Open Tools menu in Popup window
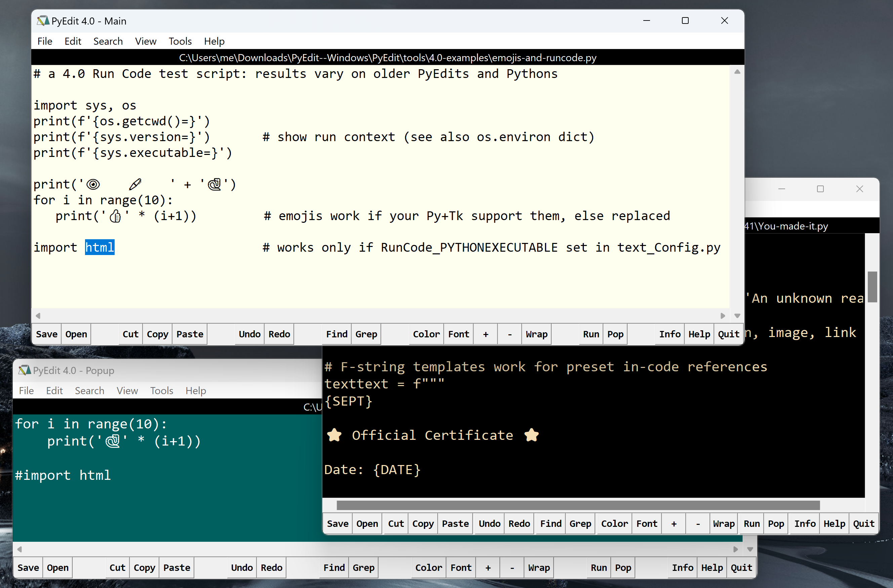Viewport: 893px width, 588px height. pyautogui.click(x=162, y=390)
